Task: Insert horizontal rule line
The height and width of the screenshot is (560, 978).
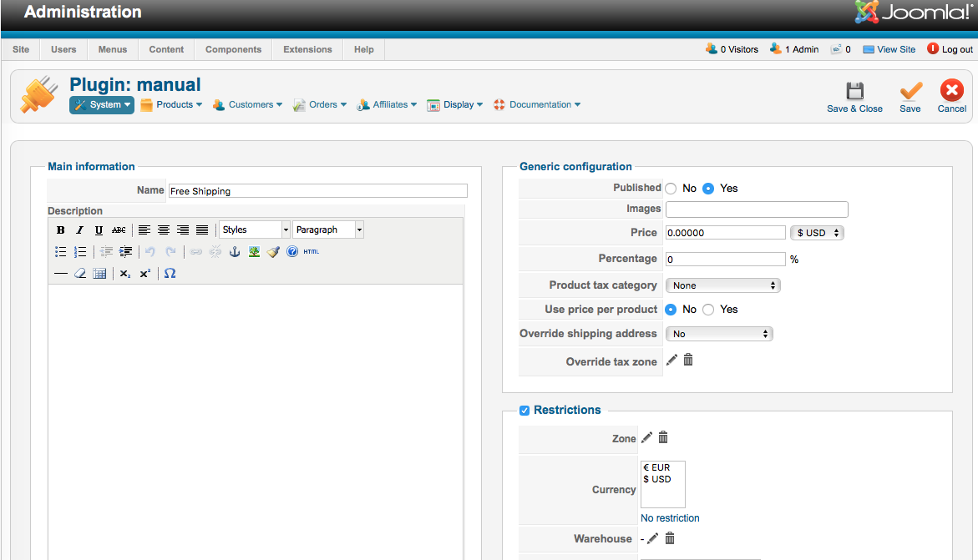Action: click(x=60, y=274)
